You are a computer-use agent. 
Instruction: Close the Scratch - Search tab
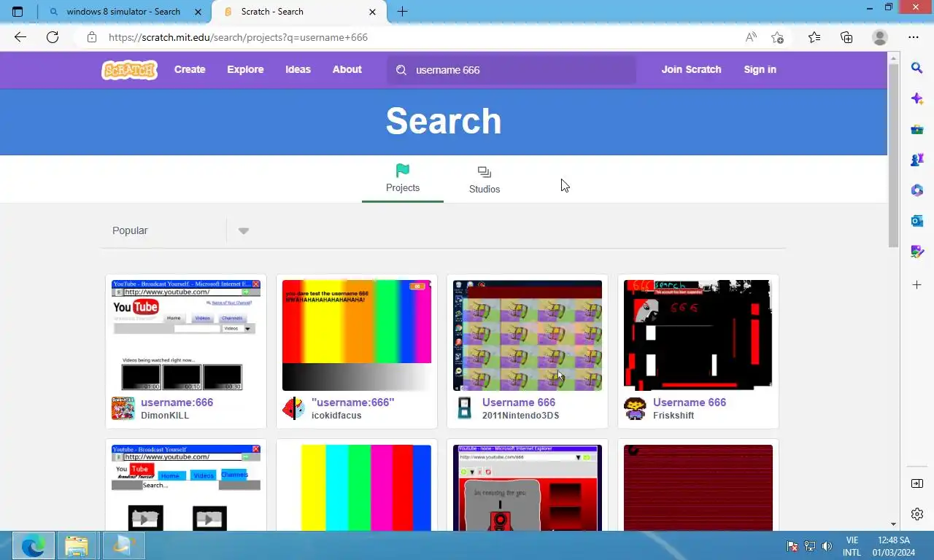pyautogui.click(x=373, y=12)
